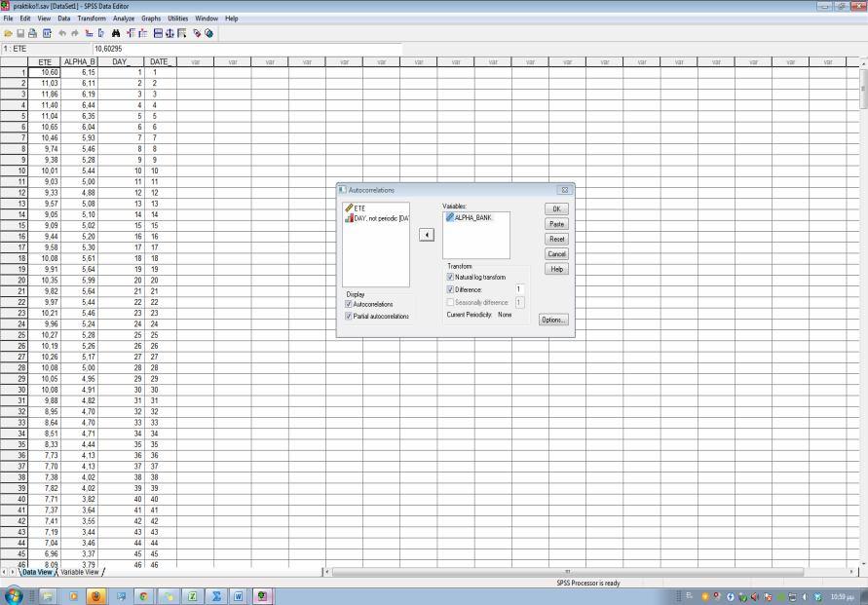The width and height of the screenshot is (868, 605).
Task: Click the SPSS taskbar icon
Action: 262,596
